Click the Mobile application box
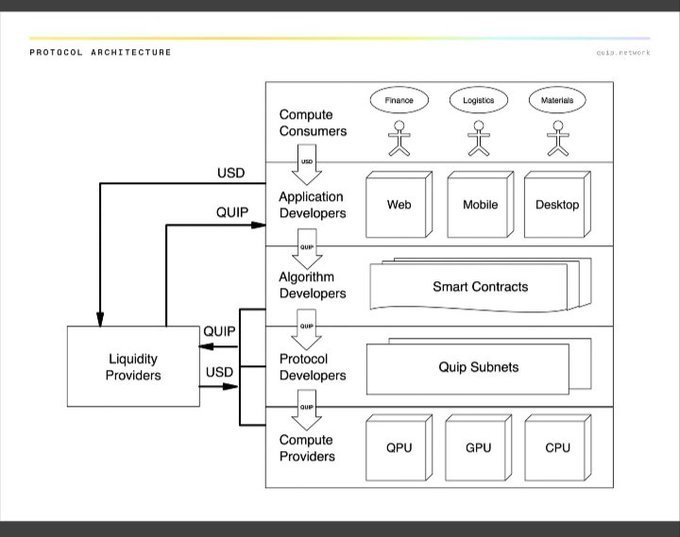Image resolution: width=680 pixels, height=537 pixels. (481, 204)
